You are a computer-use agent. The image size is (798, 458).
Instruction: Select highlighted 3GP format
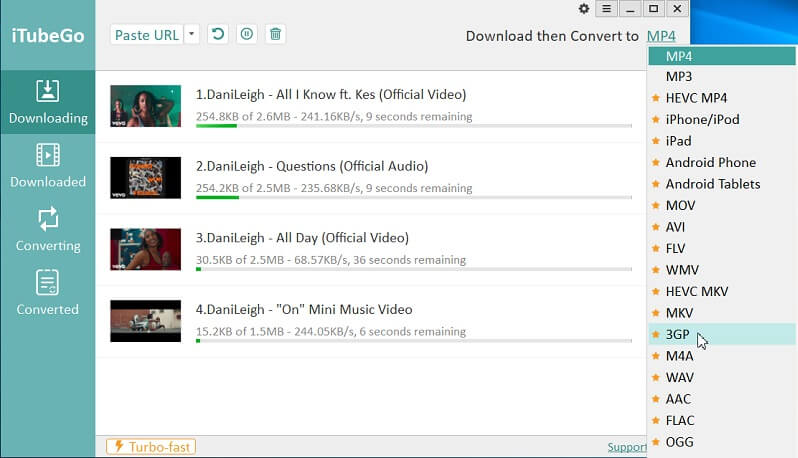tap(722, 334)
